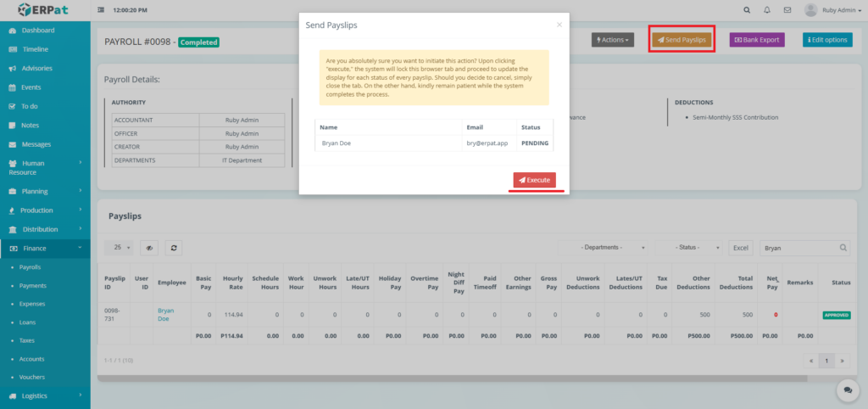Open the Departments filter dropdown
Screen dimensions: 868x409
pyautogui.click(x=604, y=248)
